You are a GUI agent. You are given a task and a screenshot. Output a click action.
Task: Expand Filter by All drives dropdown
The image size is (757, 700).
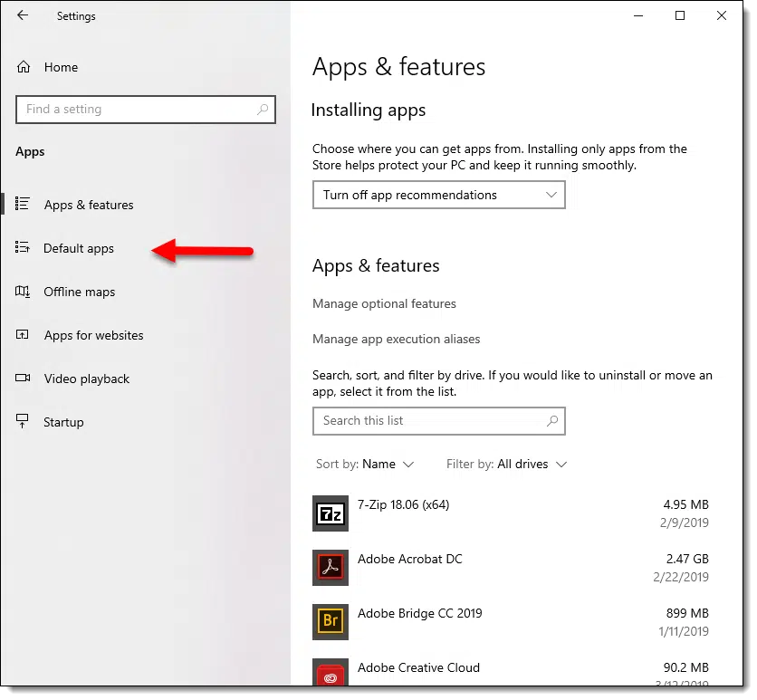pos(506,465)
